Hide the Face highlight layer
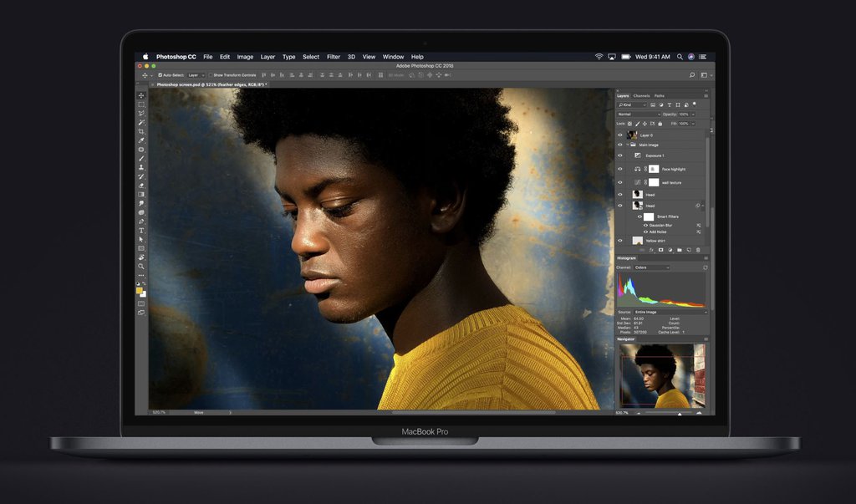The image size is (856, 504). click(620, 169)
